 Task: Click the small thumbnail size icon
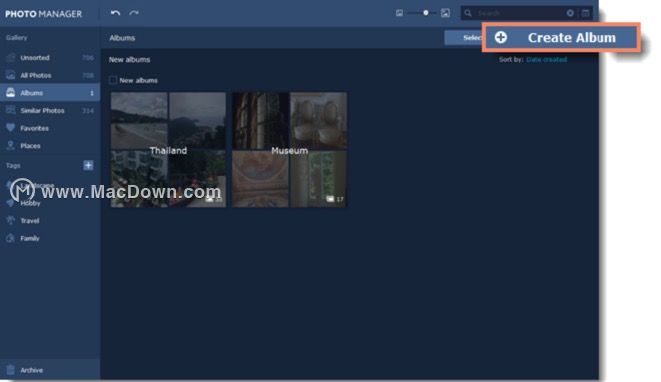(x=399, y=13)
